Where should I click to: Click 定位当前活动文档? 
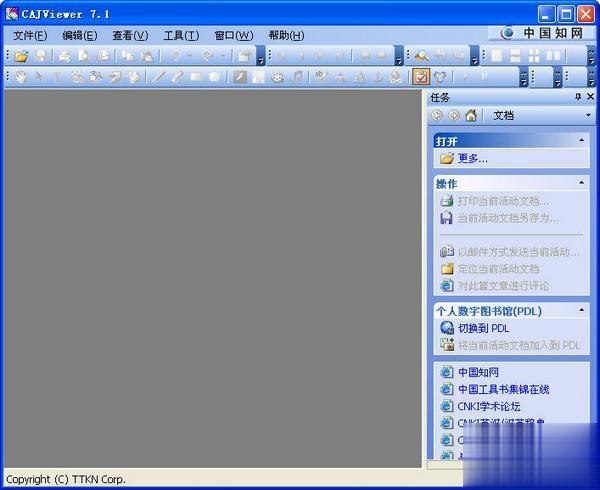(x=499, y=269)
